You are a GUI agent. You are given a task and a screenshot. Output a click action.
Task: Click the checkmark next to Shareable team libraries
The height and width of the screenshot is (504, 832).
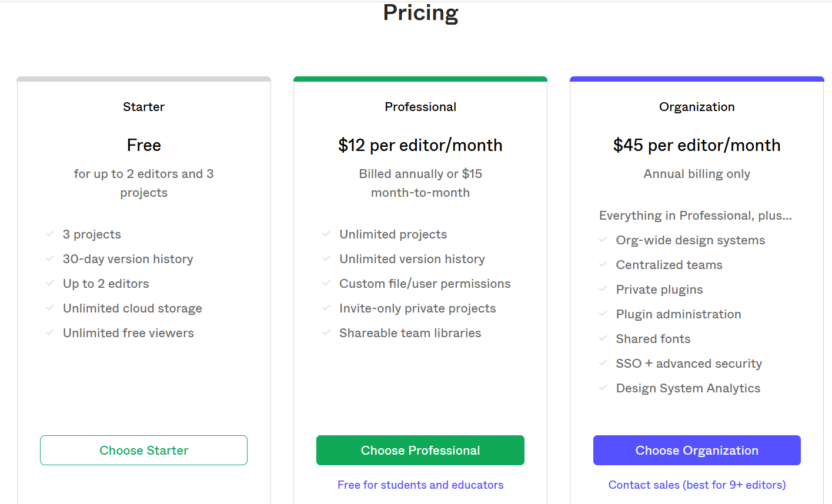pyautogui.click(x=326, y=332)
